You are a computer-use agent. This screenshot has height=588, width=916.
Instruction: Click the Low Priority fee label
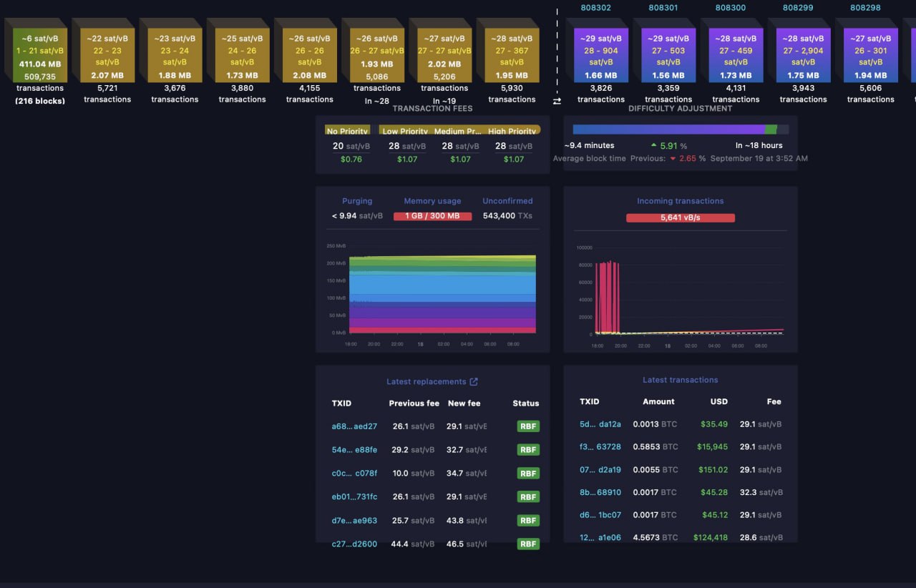405,131
